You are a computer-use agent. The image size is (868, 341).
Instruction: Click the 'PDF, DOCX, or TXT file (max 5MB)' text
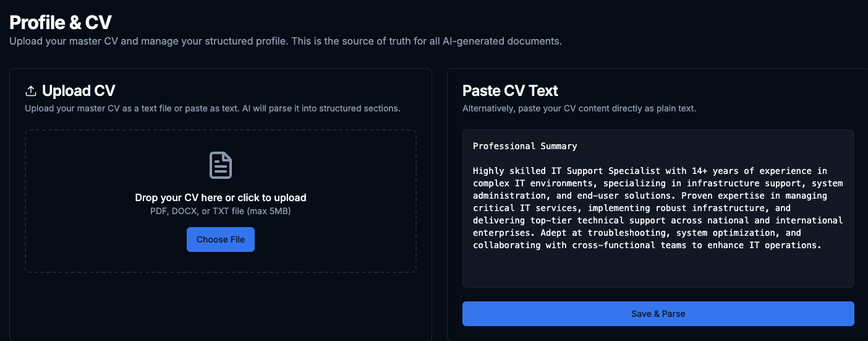(221, 211)
